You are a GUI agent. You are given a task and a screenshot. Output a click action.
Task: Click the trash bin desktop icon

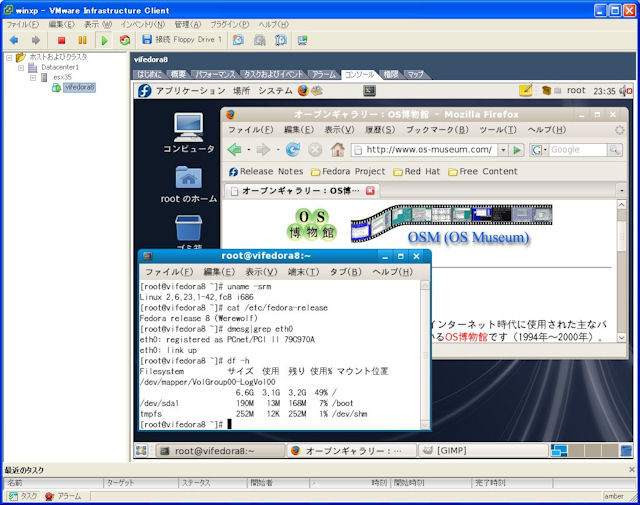[188, 231]
